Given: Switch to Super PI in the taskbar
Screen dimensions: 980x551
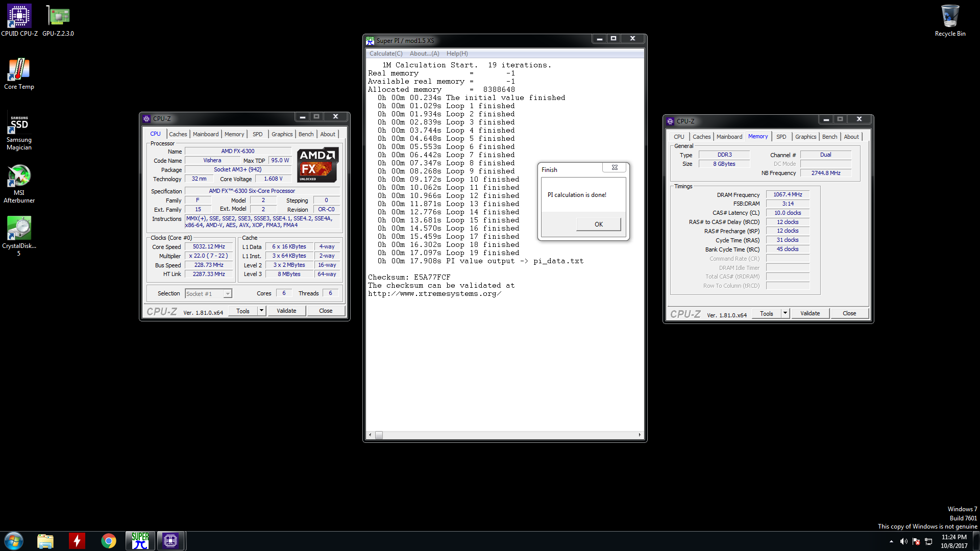Looking at the screenshot, I should (x=140, y=541).
